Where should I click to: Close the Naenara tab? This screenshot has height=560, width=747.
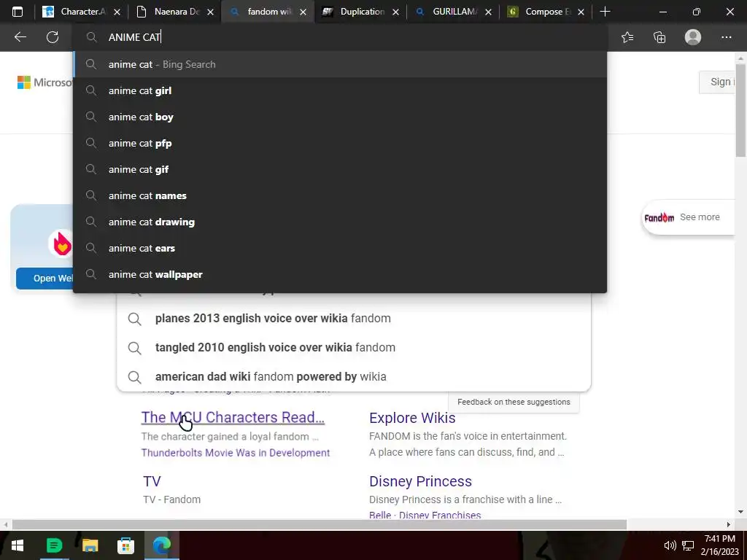[x=210, y=12]
